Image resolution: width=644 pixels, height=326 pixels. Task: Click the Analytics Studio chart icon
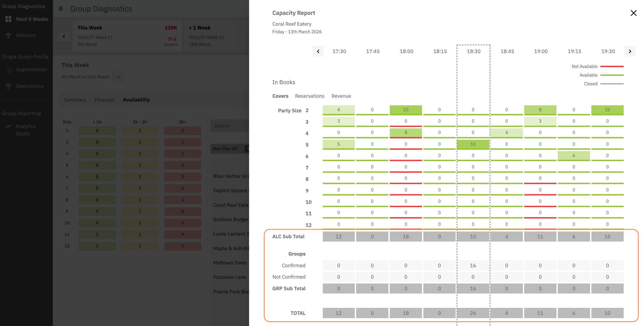pos(8,126)
